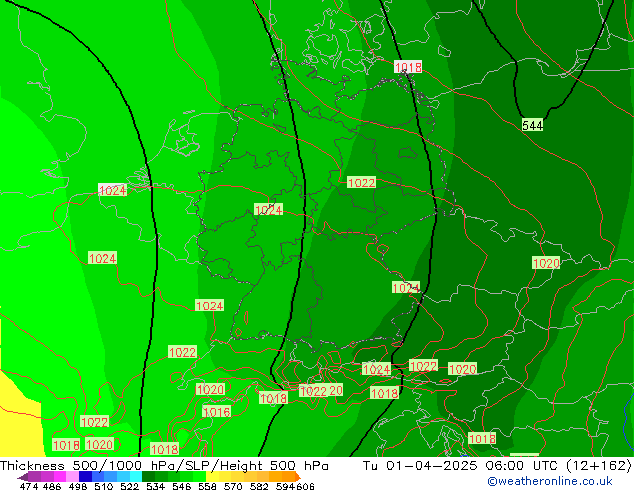Image resolution: width=634 pixels, height=490 pixels.
Task: Select the map title 'Thickness 500/1000 hPa/SLP/Height 500 hPa'
Action: pos(164,465)
